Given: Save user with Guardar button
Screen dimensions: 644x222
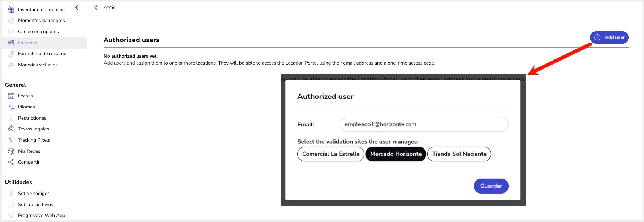Looking at the screenshot, I should 491,186.
